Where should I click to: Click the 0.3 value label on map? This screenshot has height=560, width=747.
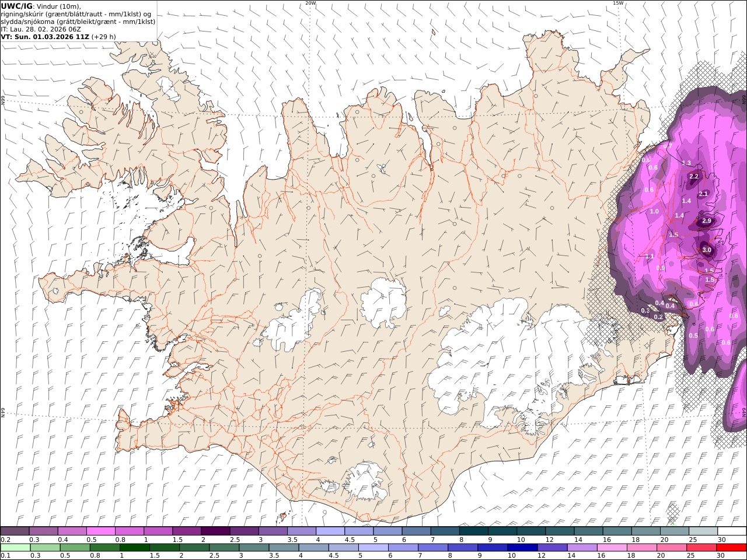[x=645, y=311]
